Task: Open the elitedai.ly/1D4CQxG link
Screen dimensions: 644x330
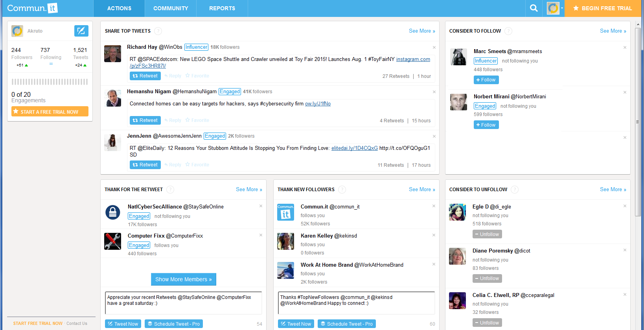Action: [354, 148]
